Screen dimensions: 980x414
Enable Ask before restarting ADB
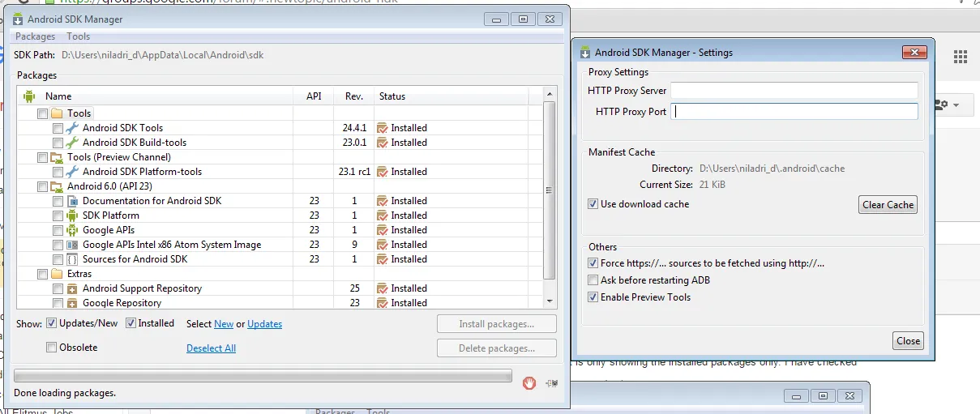(x=593, y=280)
